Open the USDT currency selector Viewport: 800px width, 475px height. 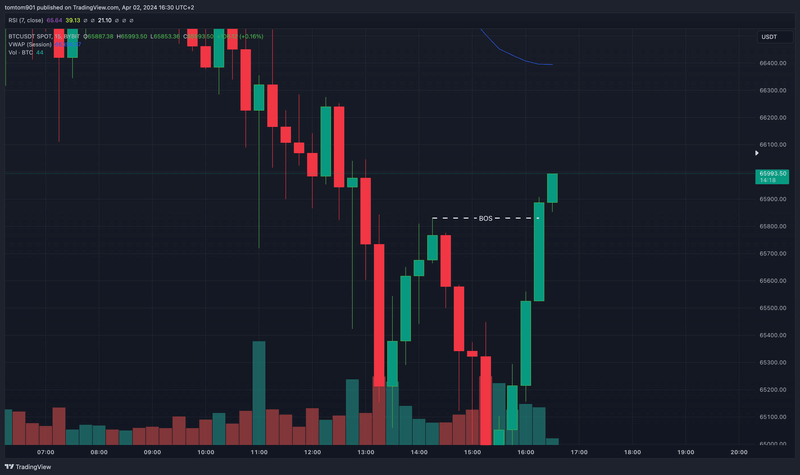(769, 36)
